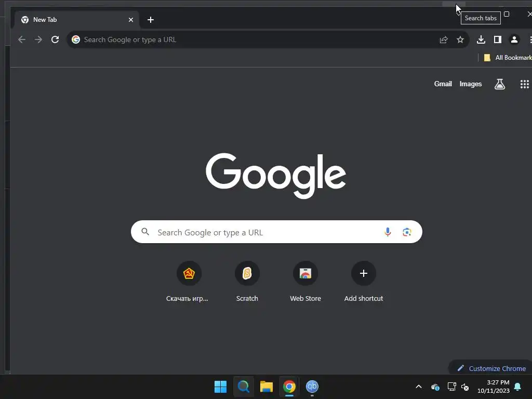Open the Images link
The height and width of the screenshot is (399, 532).
tap(470, 84)
